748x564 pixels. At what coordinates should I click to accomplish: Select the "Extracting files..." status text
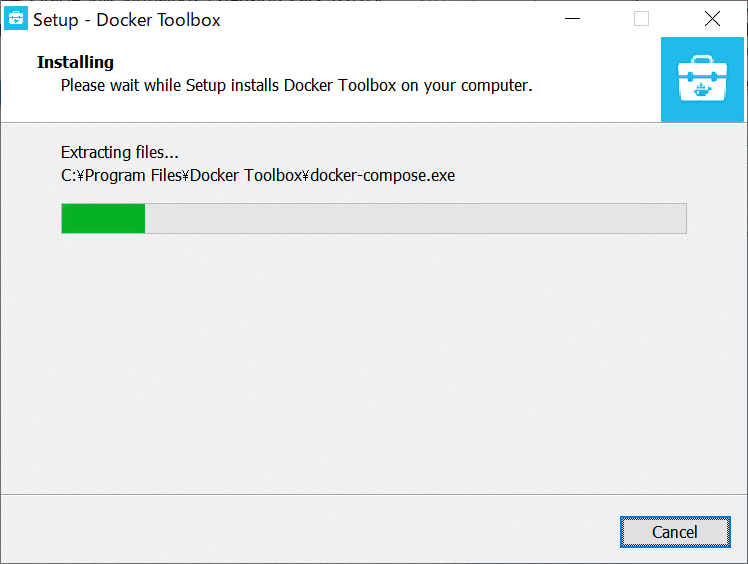tap(119, 153)
